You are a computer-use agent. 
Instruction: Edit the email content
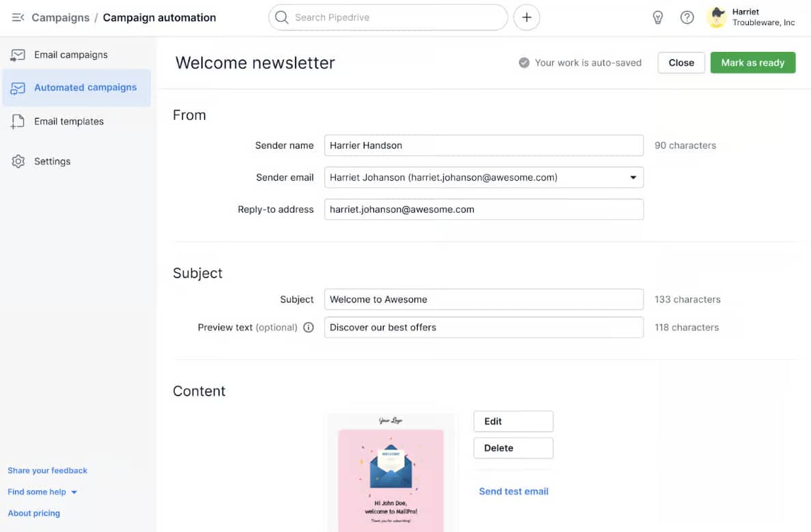pyautogui.click(x=513, y=422)
